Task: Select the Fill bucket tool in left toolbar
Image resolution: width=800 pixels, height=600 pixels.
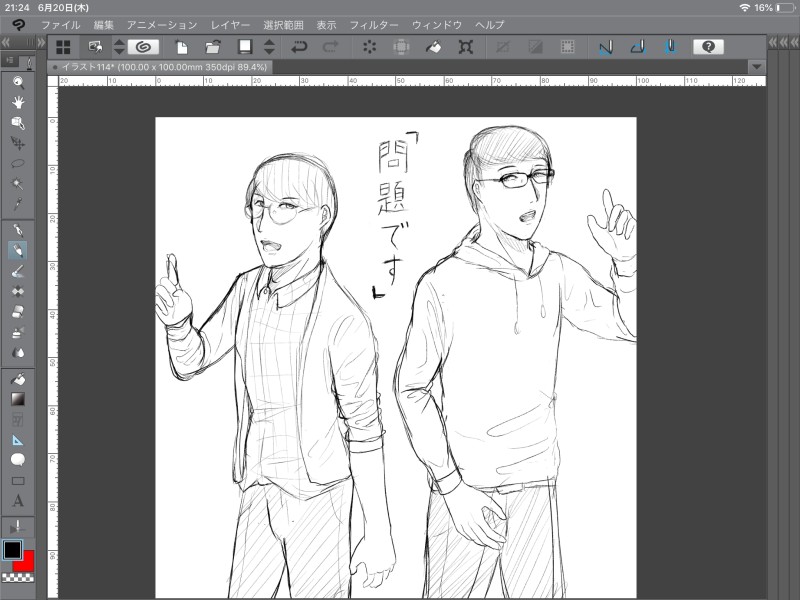Action: coord(18,379)
